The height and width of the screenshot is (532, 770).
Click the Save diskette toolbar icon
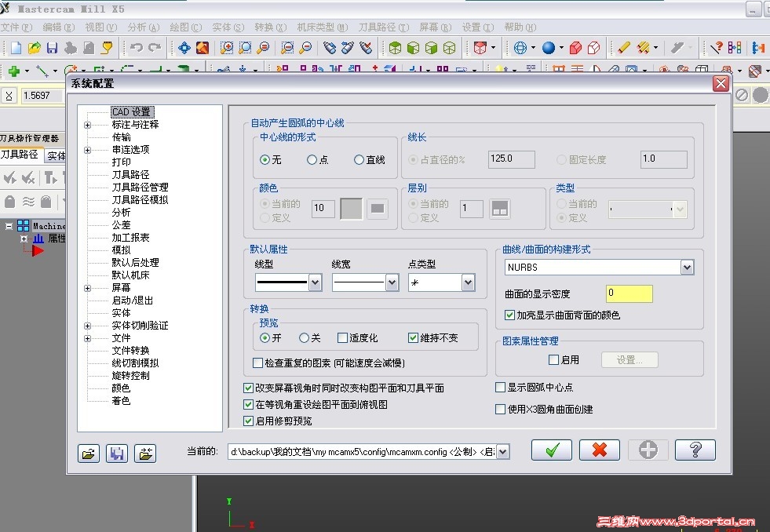(x=52, y=48)
